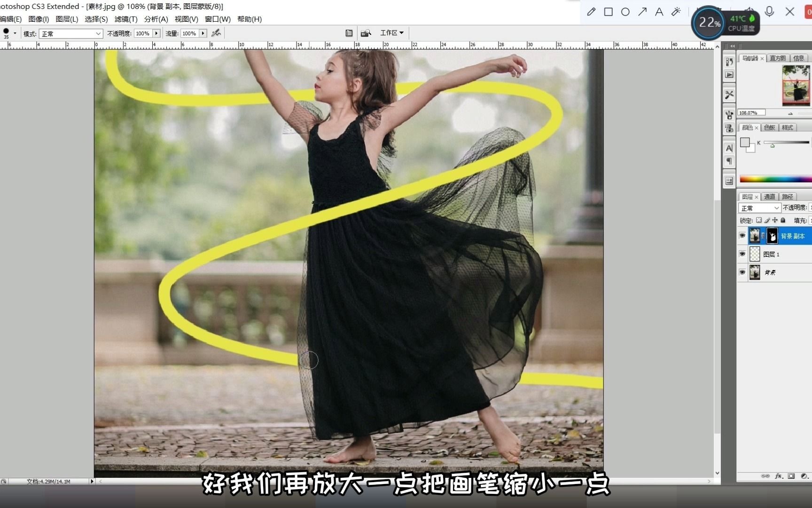Hide the 背景 副本 layer
The height and width of the screenshot is (508, 812).
(x=742, y=236)
